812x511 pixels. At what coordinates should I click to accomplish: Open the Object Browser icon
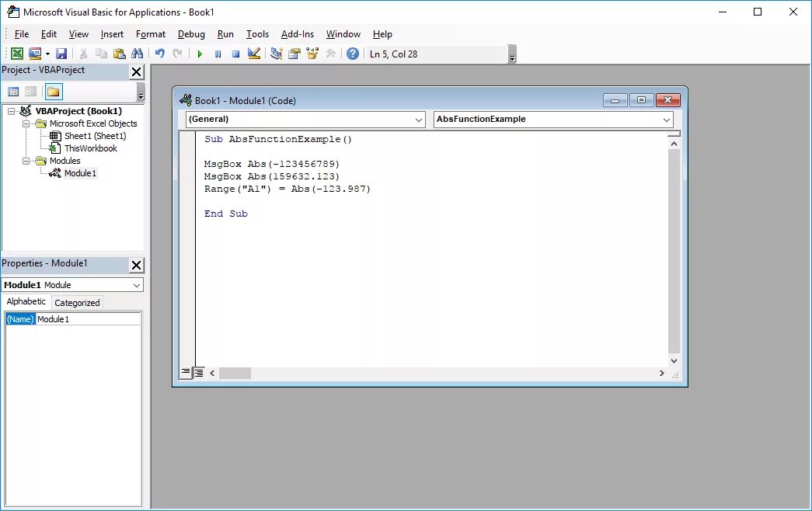[312, 54]
